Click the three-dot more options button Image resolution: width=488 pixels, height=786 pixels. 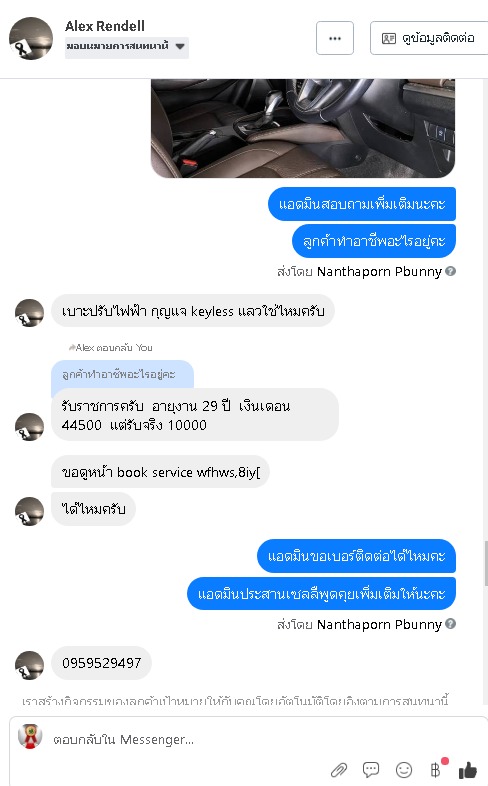click(335, 38)
